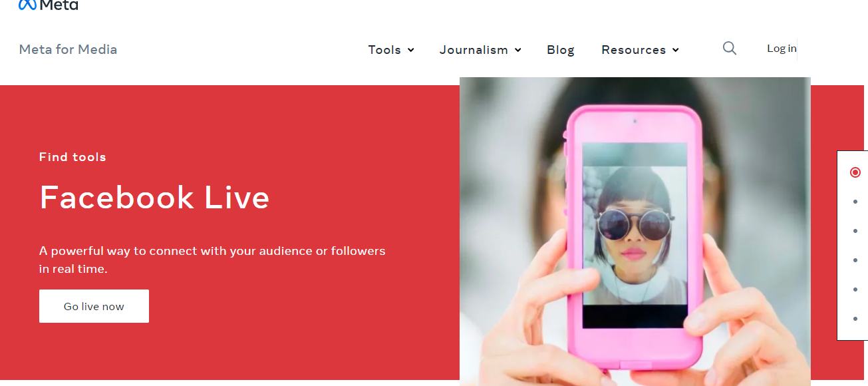Open the search magnifier icon
868x386 pixels.
(730, 48)
